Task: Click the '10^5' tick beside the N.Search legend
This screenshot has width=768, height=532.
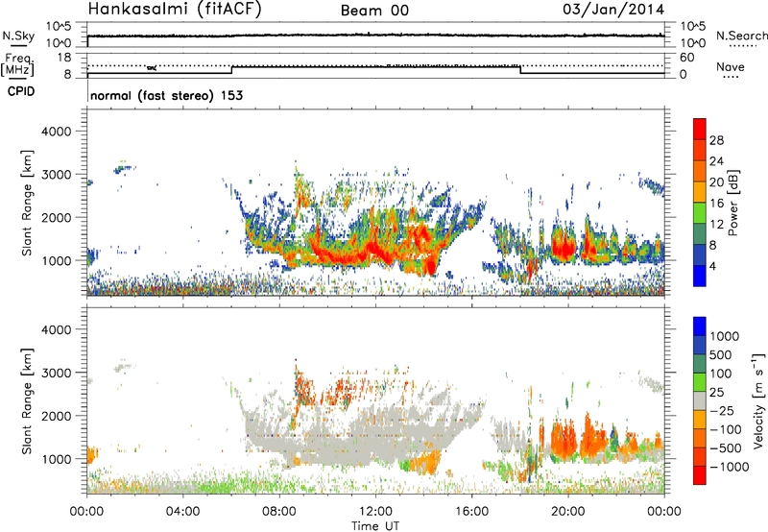Action: 692,26
